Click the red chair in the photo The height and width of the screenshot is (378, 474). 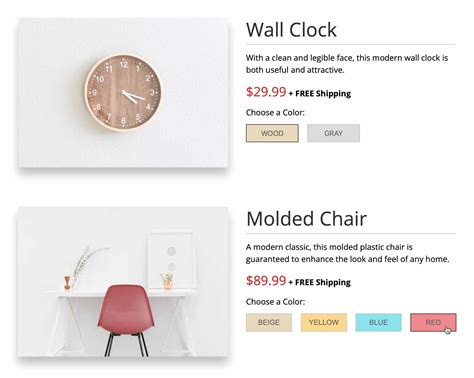pyautogui.click(x=126, y=320)
